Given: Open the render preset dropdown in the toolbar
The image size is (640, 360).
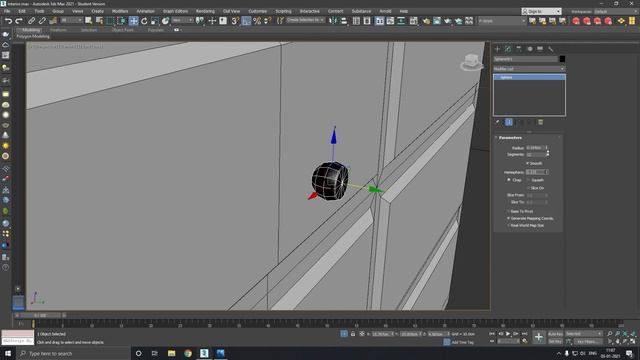Looking at the screenshot, I should pos(502,20).
